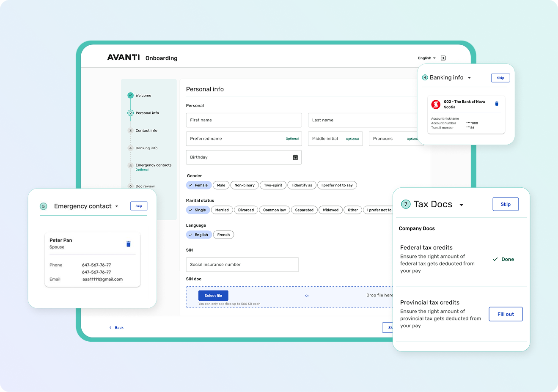This screenshot has height=392, width=558.
Task: Click the Select file button for SIN doc
Action: [213, 295]
